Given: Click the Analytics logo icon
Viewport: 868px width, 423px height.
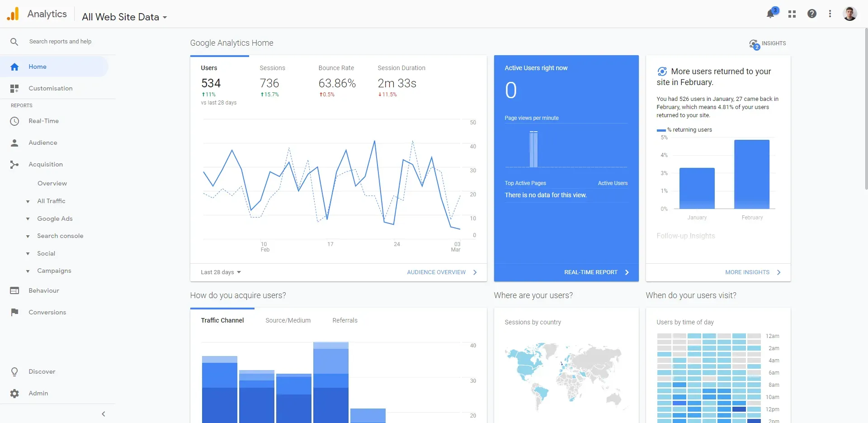Looking at the screenshot, I should click(13, 14).
